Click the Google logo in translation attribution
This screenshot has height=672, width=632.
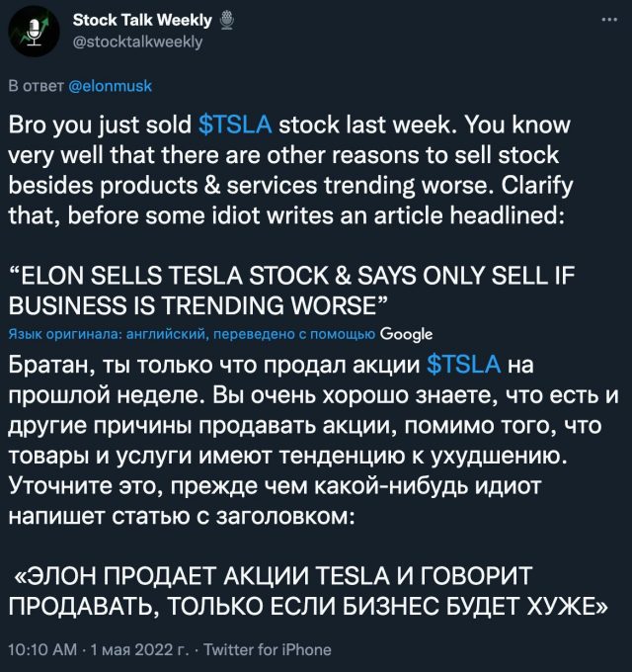point(406,334)
